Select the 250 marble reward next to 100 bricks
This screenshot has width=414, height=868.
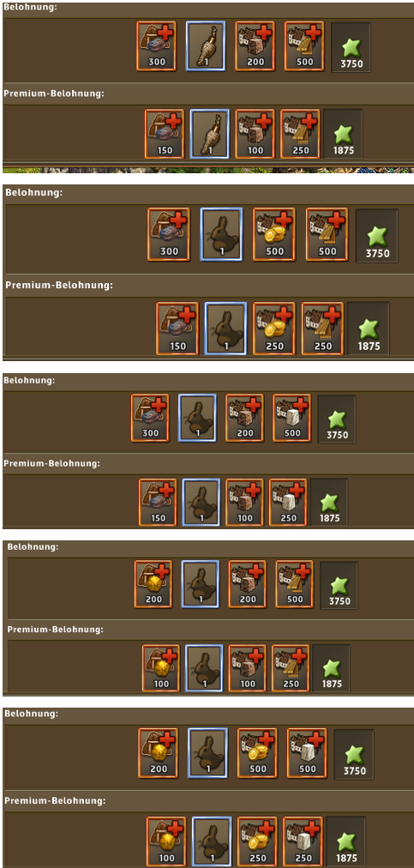(288, 502)
